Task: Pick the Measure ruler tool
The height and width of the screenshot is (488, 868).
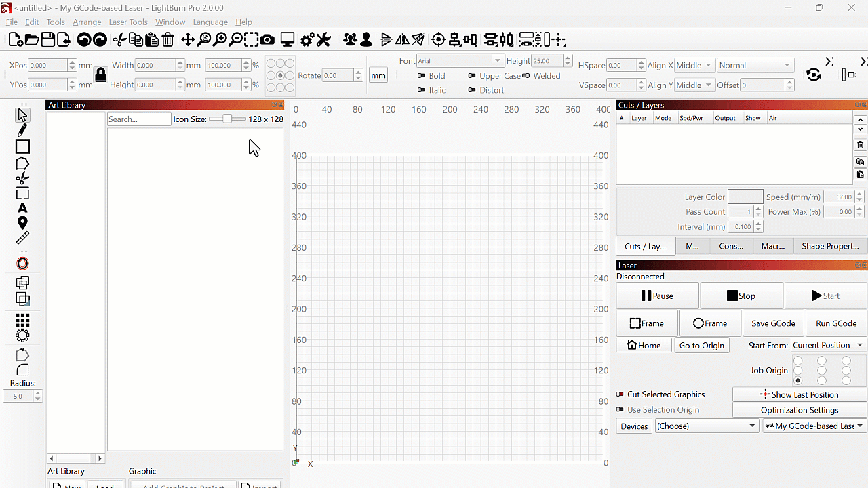Action: click(x=22, y=238)
